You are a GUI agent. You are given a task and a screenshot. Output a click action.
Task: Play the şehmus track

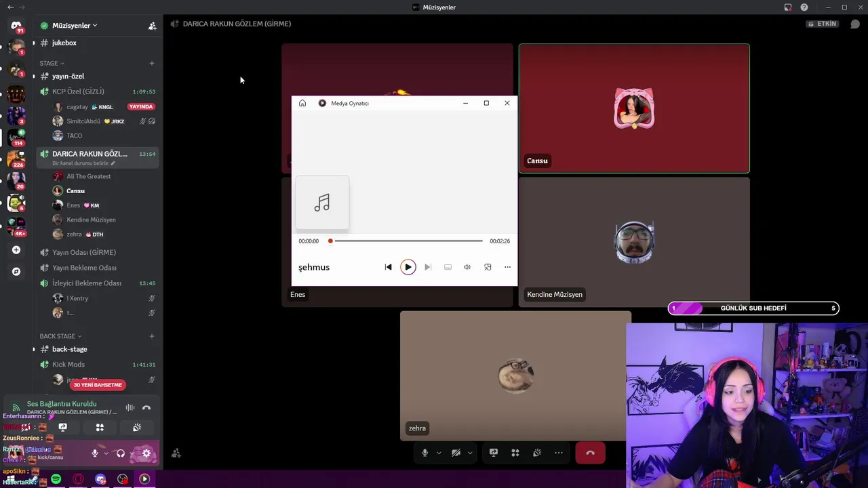pyautogui.click(x=408, y=267)
